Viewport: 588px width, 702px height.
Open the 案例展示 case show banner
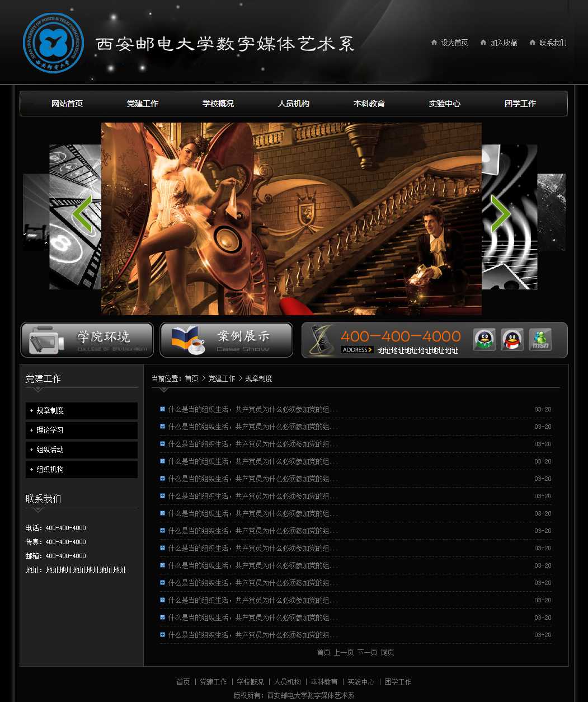(x=226, y=340)
